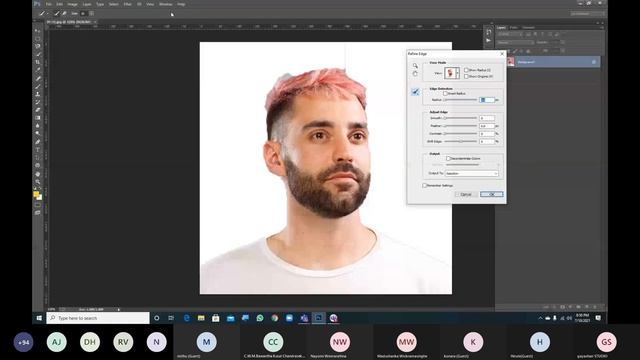Switch to the Layers panel tab
Screen dimensions: 640x360
coord(501,27)
